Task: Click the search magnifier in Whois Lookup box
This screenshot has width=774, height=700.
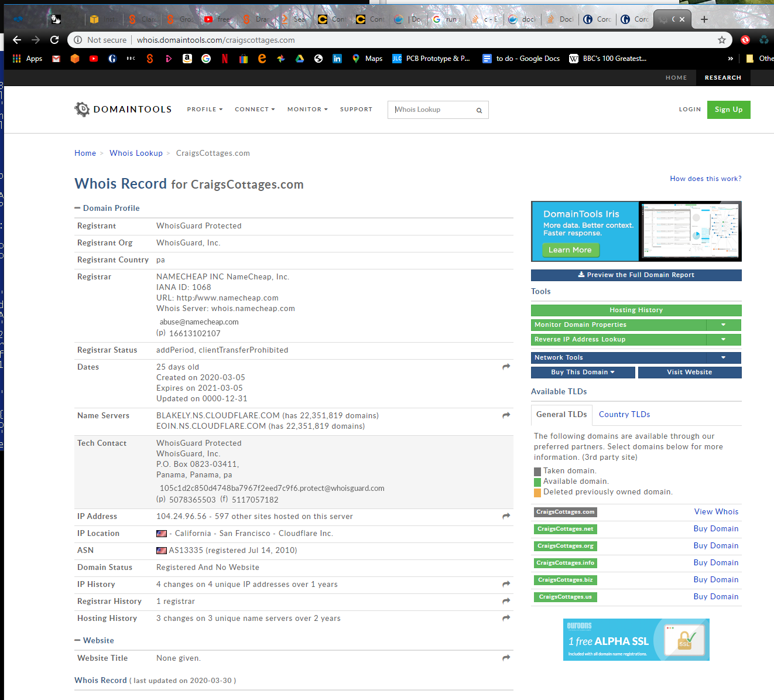Action: click(x=479, y=110)
